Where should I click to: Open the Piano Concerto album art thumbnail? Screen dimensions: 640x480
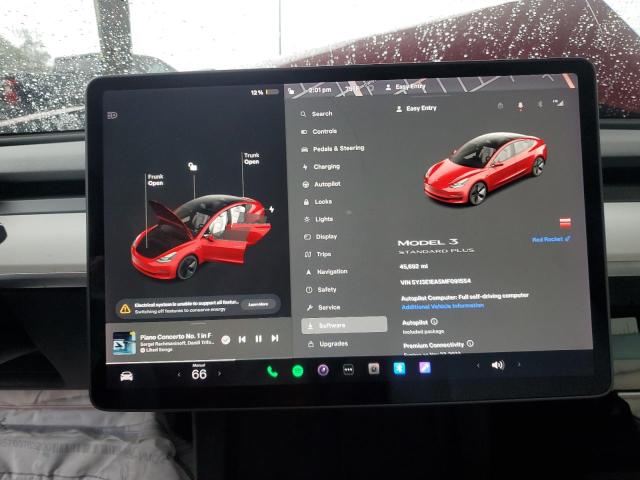(124, 343)
